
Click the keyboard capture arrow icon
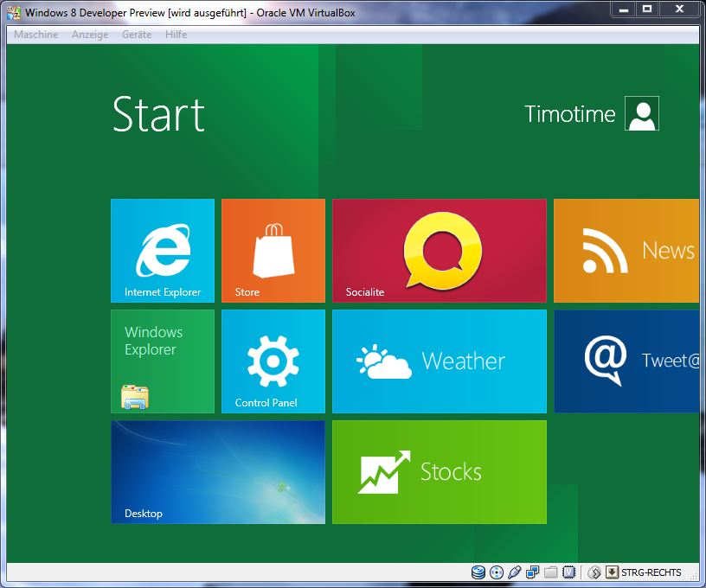612,572
